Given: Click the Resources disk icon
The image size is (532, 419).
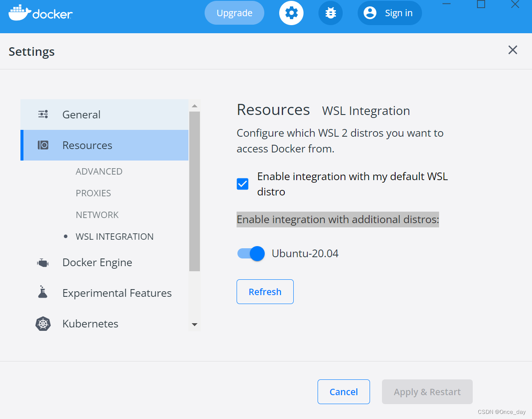Looking at the screenshot, I should tap(43, 145).
